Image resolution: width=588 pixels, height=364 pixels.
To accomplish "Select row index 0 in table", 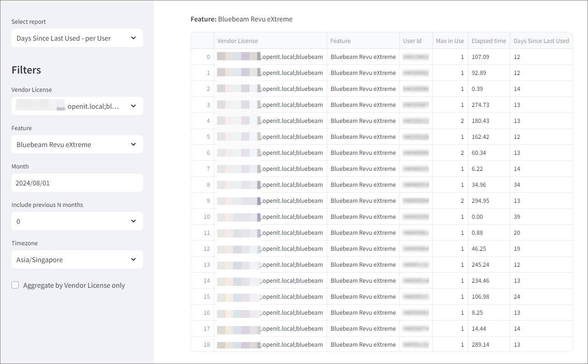I will coord(208,57).
